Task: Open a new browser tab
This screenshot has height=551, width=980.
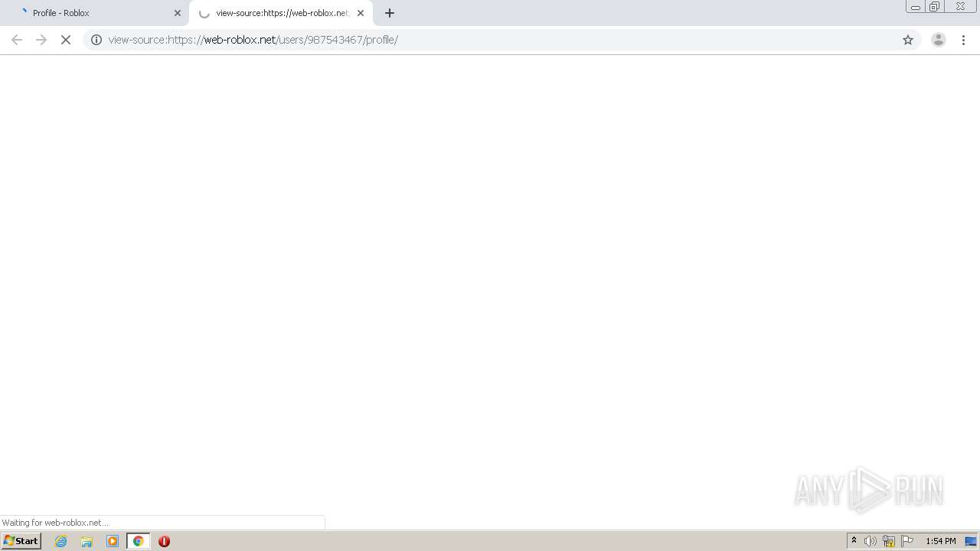Action: pyautogui.click(x=390, y=13)
